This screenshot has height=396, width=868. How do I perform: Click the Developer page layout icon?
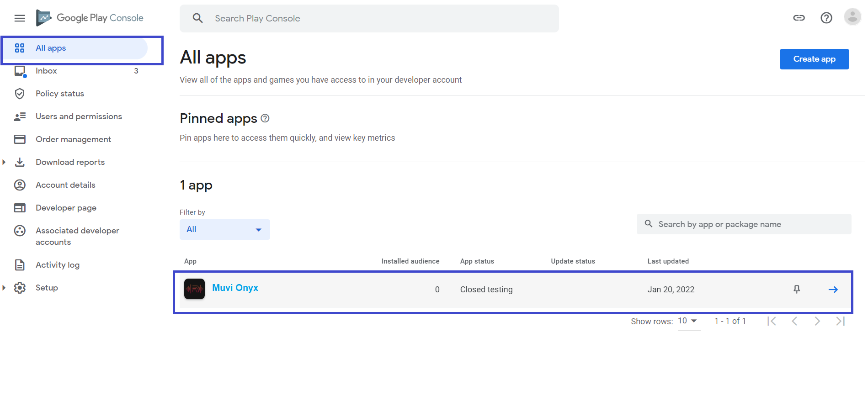(x=20, y=208)
